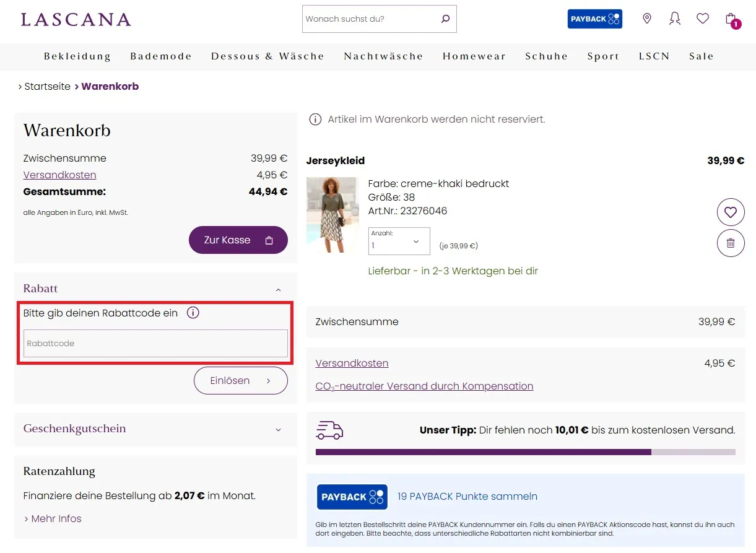Open the CO2-neutraler Versand durch Kompensation link
Viewport: 756px width, 553px height.
point(424,386)
